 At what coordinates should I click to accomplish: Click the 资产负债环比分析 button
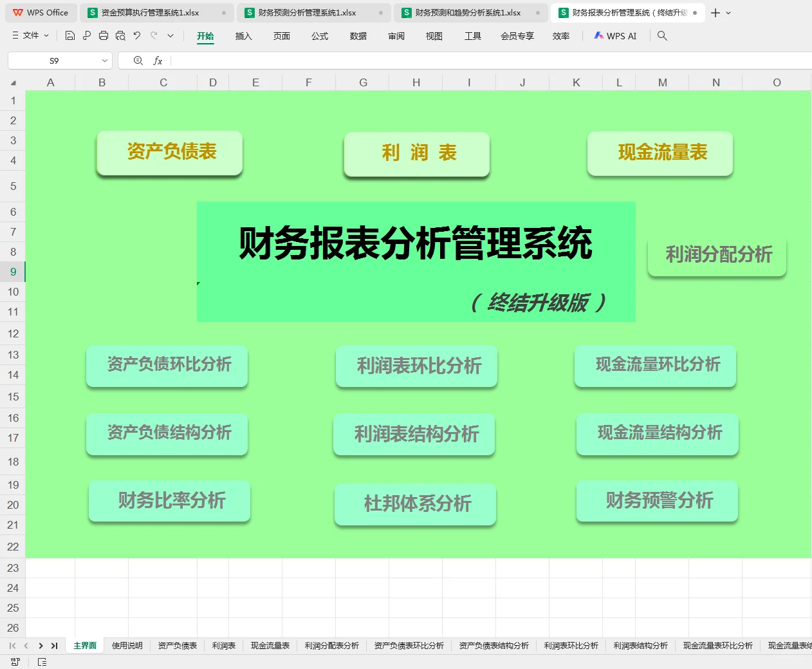coord(167,366)
